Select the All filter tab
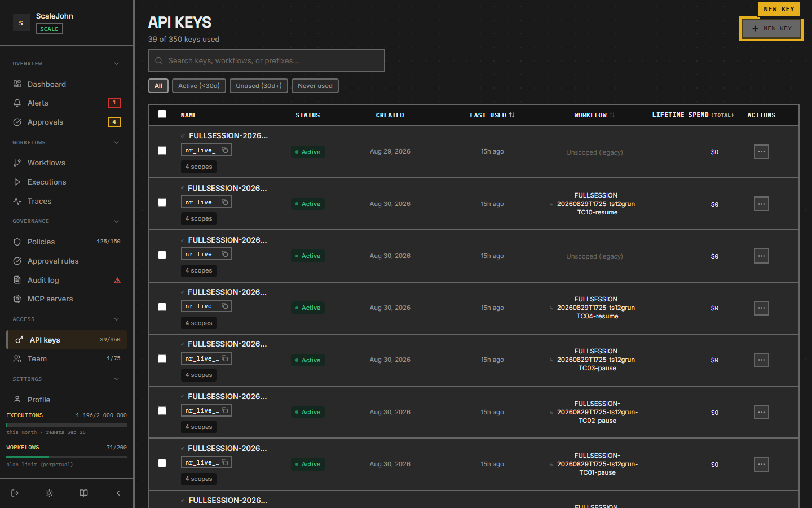812x508 pixels. (158, 86)
